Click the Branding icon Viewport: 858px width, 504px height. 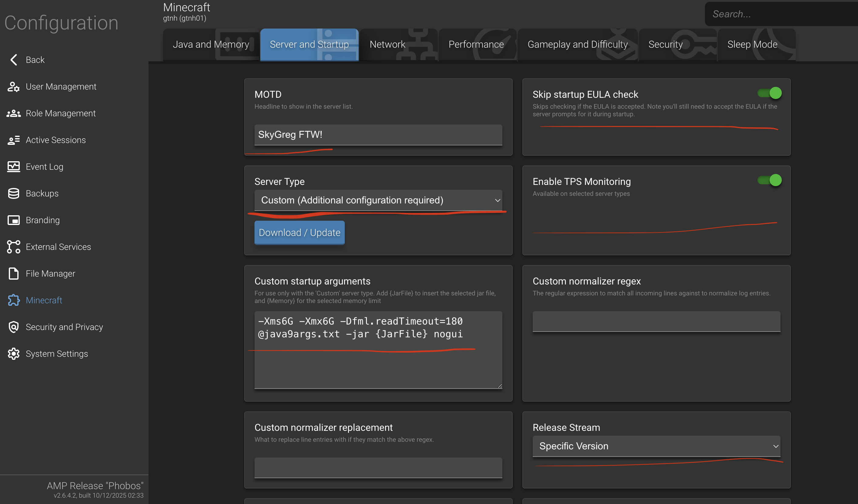coord(14,220)
